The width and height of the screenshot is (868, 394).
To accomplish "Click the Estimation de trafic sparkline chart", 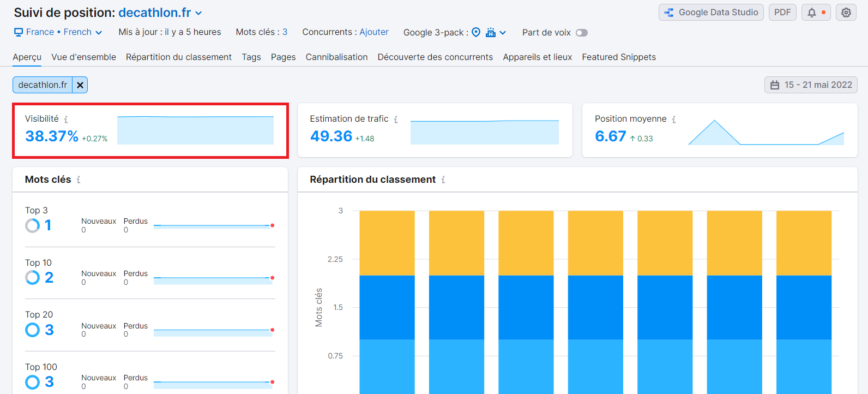I will click(485, 132).
